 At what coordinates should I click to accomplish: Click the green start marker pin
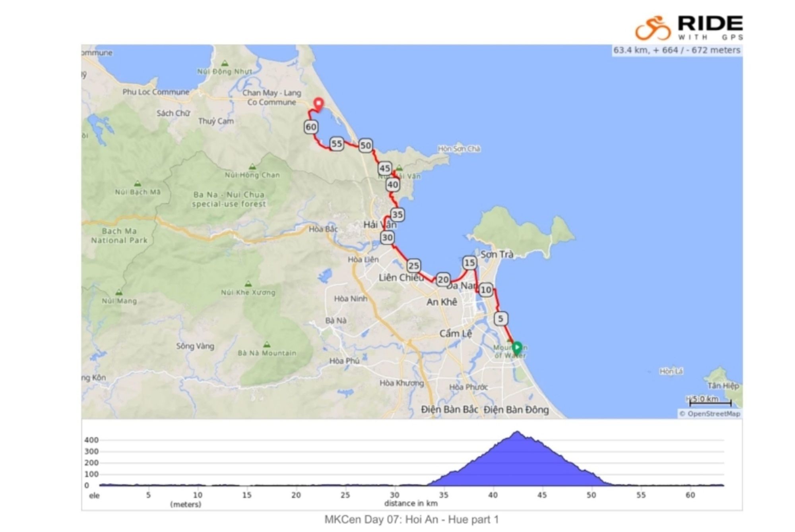(517, 348)
